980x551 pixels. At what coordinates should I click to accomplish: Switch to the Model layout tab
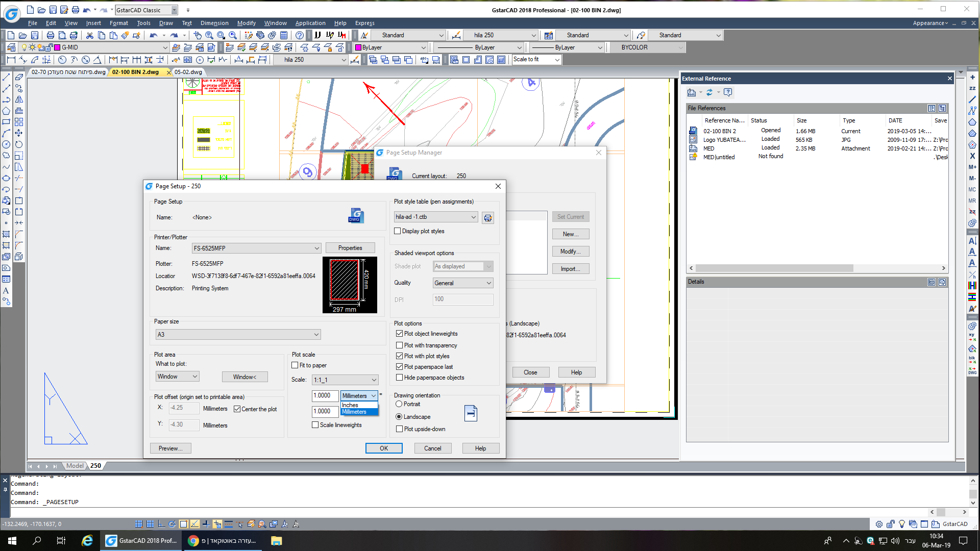tap(75, 466)
